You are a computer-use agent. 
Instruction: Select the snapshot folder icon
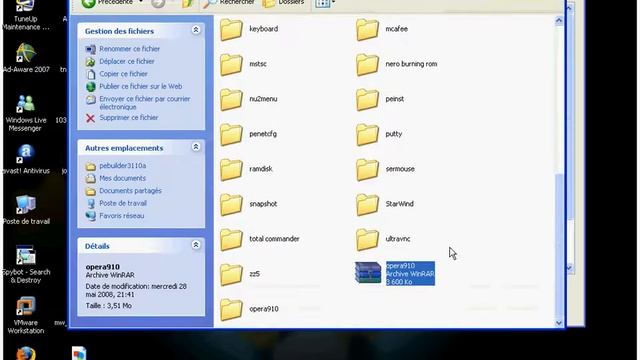click(x=231, y=204)
